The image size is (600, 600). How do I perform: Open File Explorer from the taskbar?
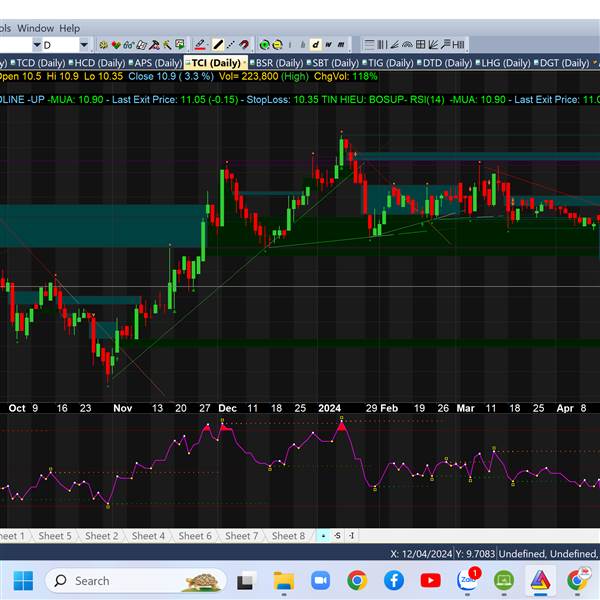pos(284,580)
